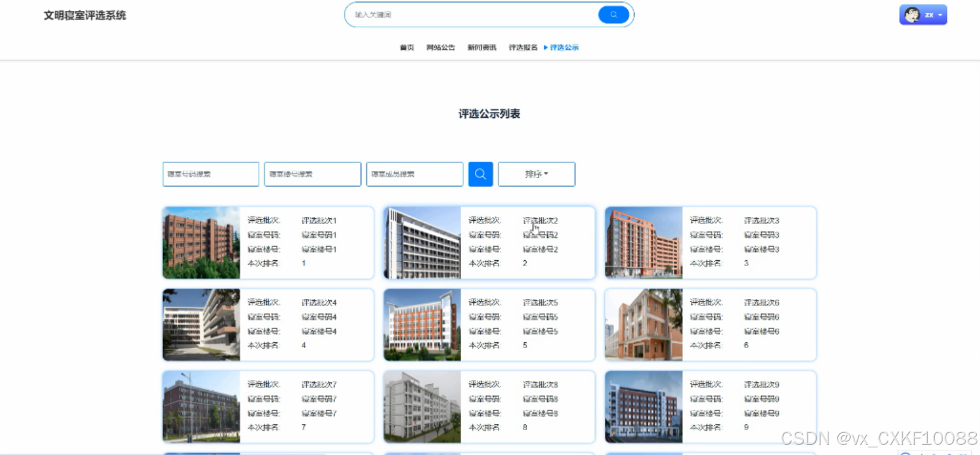Click the value 寝室号码6
Viewport: 980px width, 455px height.
[762, 317]
